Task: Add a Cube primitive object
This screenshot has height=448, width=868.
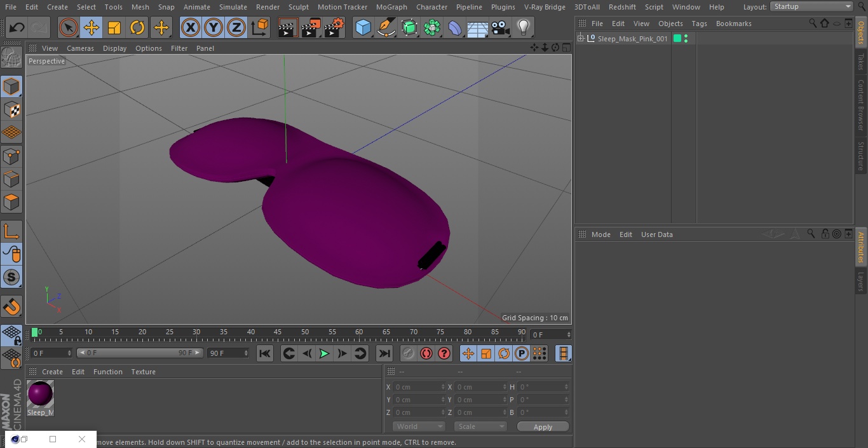Action: (363, 27)
